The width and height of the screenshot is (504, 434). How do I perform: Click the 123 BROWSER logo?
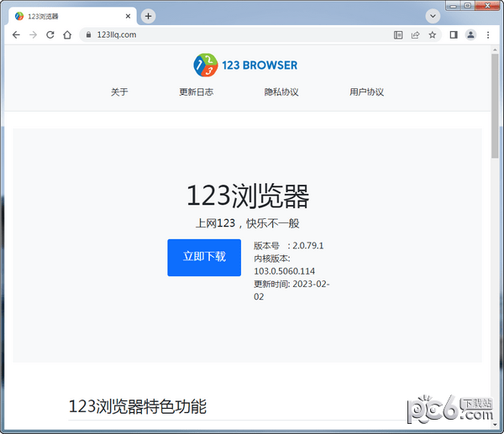click(245, 65)
